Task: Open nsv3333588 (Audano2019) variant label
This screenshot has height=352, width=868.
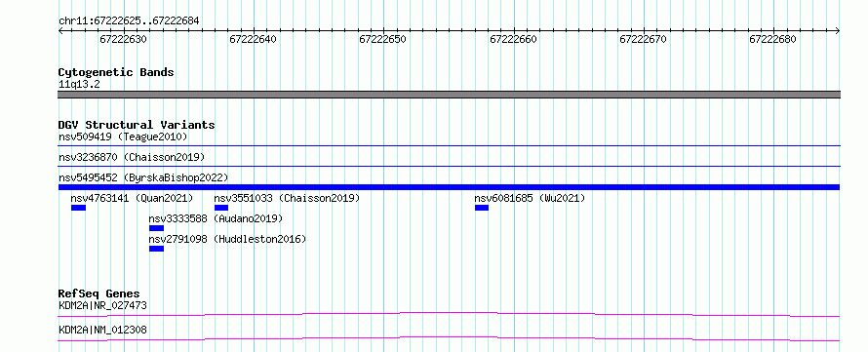Action: tap(216, 218)
